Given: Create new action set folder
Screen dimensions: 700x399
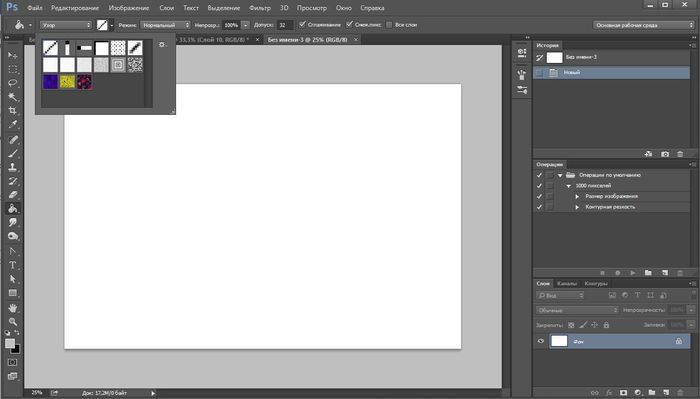Looking at the screenshot, I should coord(648,273).
